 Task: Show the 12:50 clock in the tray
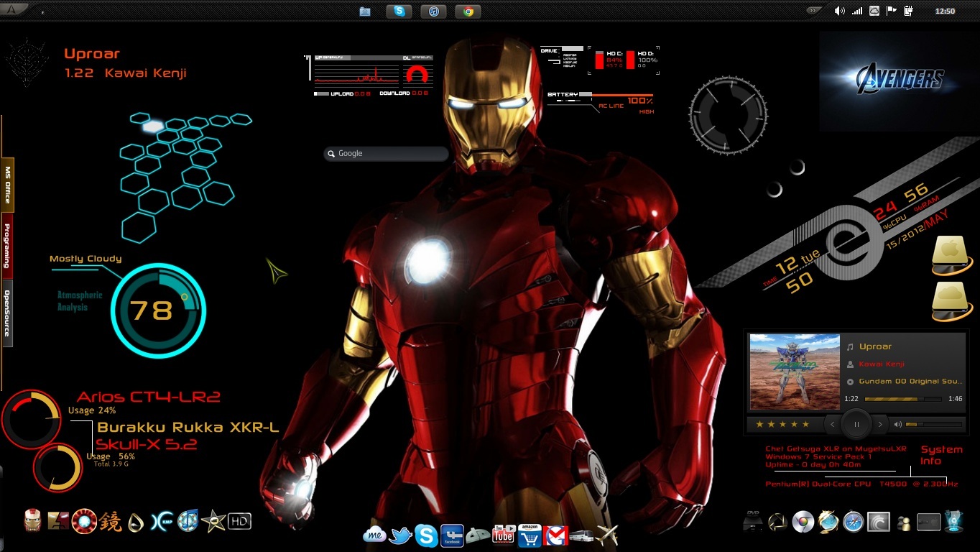click(x=945, y=11)
